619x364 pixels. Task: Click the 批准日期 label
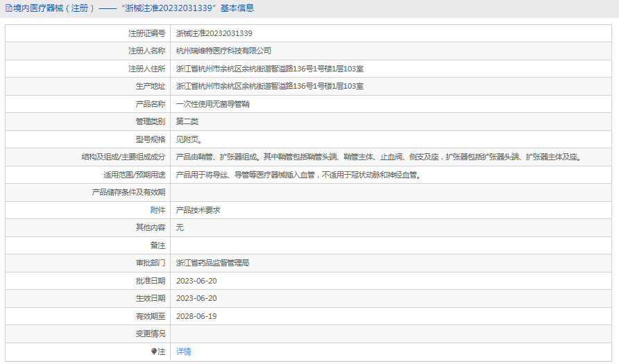click(151, 281)
